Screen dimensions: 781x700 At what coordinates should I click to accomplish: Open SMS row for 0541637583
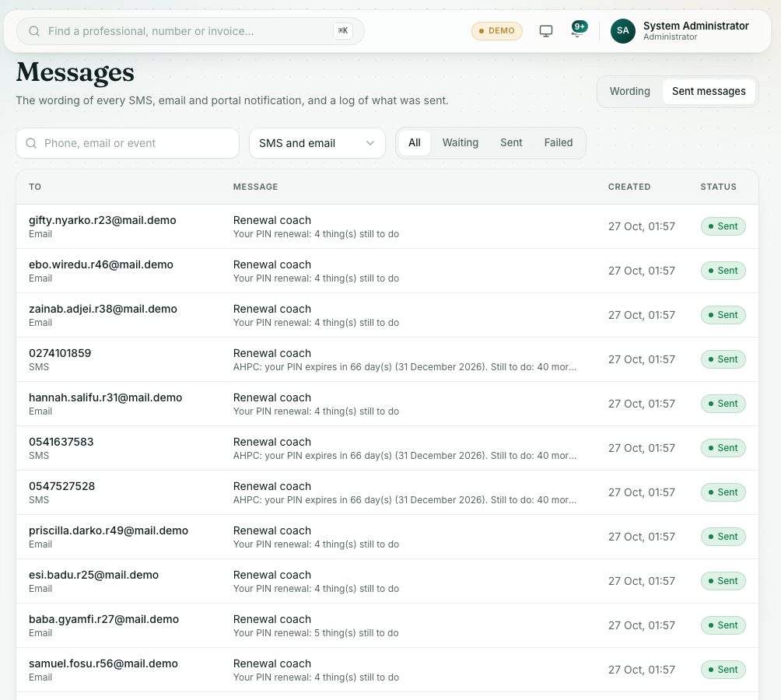click(x=387, y=448)
